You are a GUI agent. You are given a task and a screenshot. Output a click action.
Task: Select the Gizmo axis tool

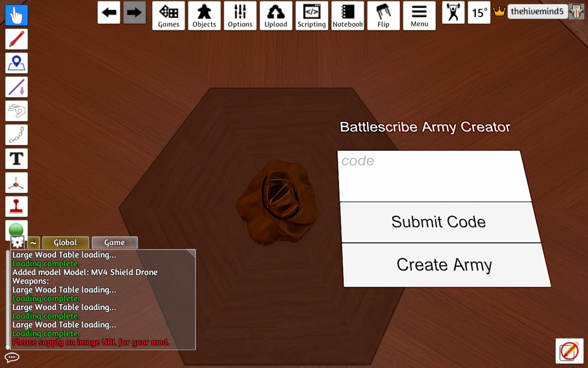coord(17,183)
